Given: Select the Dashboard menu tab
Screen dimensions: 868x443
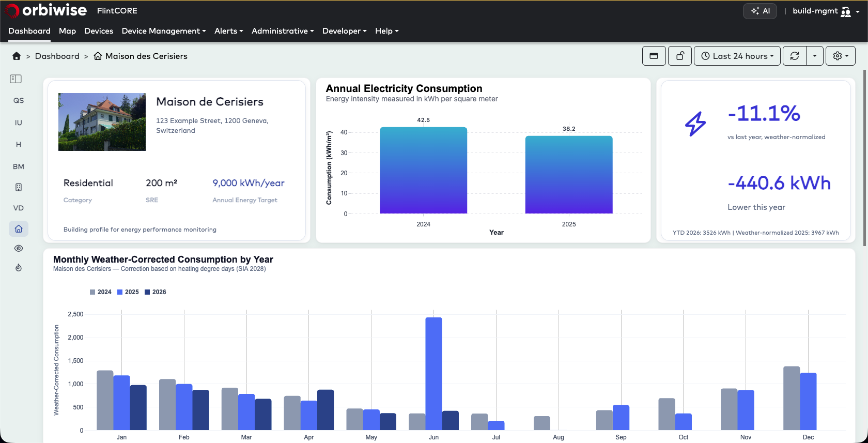Looking at the screenshot, I should (x=29, y=31).
